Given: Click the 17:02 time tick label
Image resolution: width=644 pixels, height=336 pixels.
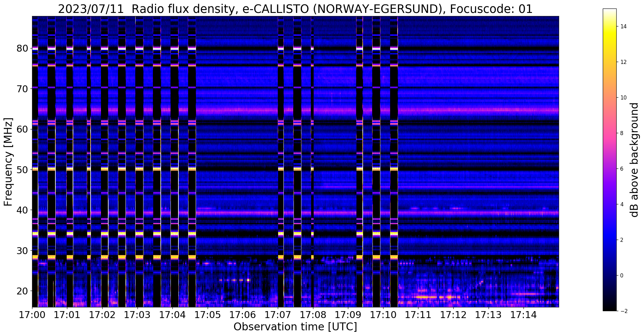Looking at the screenshot, I should click(102, 315).
